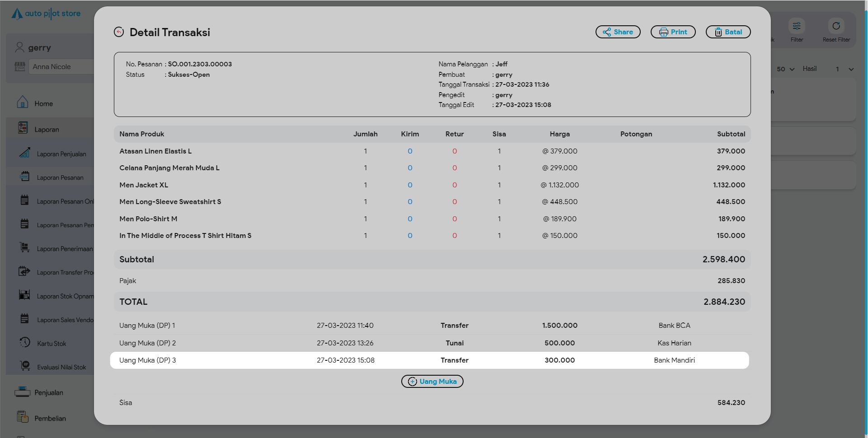Open the page number dropdown
The width and height of the screenshot is (868, 438).
(844, 69)
